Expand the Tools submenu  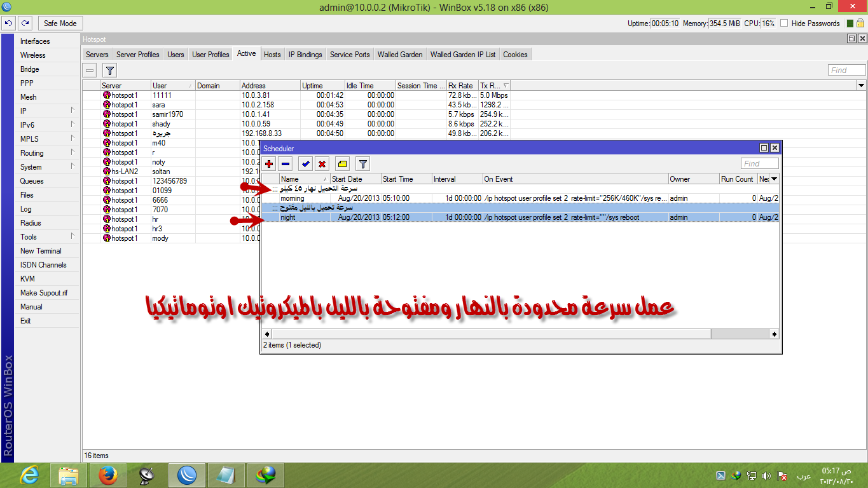(48, 237)
